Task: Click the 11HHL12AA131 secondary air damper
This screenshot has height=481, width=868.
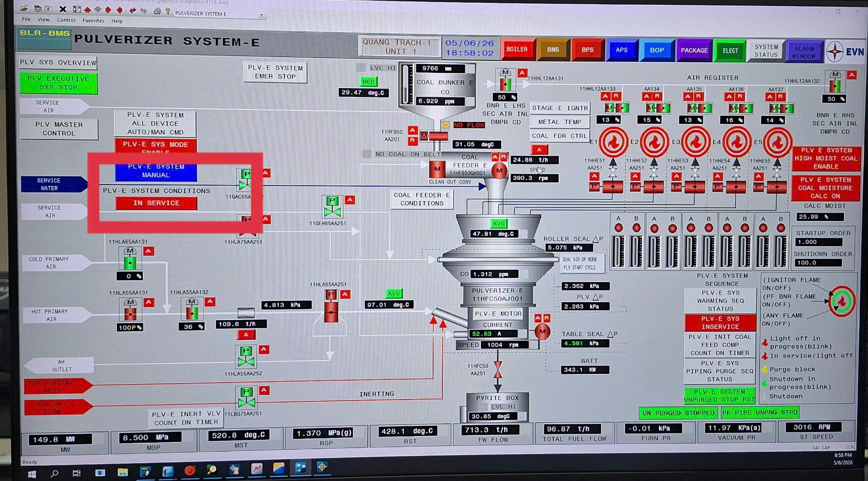Action: [x=505, y=80]
